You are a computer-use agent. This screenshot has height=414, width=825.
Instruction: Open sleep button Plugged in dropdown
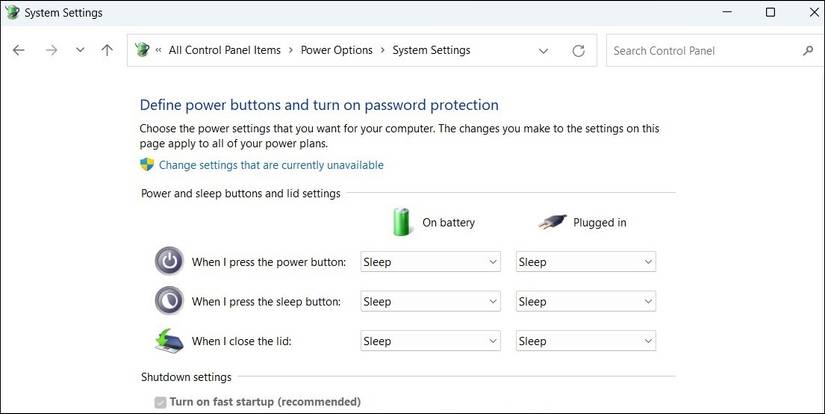tap(586, 301)
